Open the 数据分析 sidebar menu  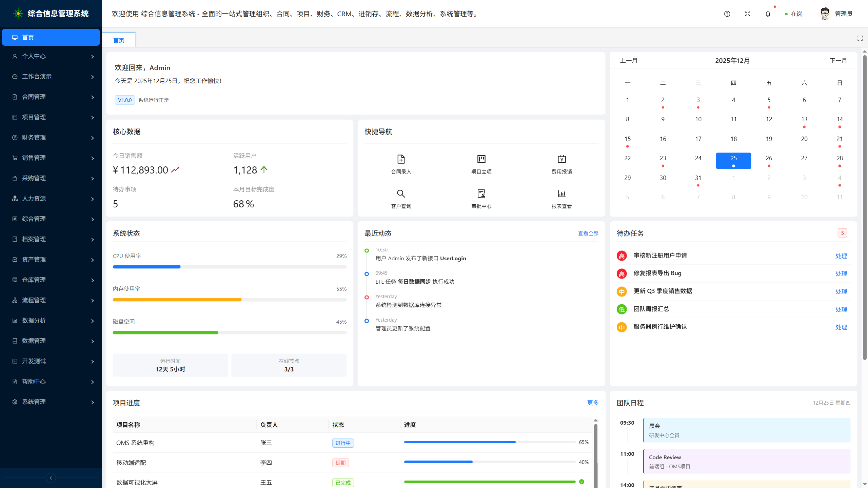click(51, 321)
